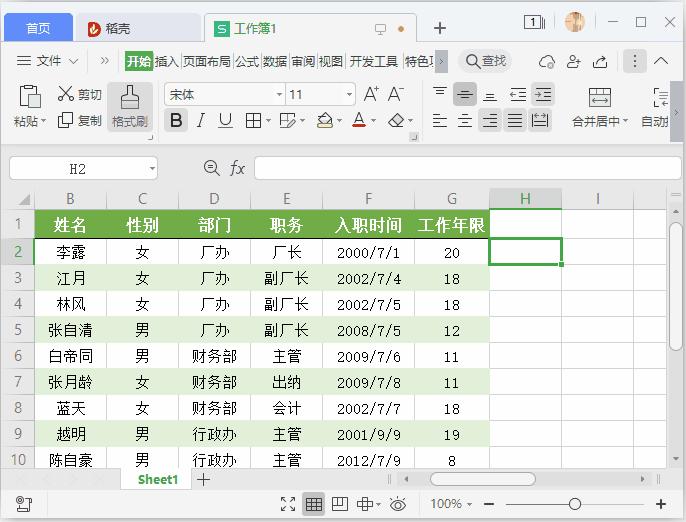Open the Name Box dropdown arrow
Viewport: 686px width, 522px height.
tap(152, 168)
